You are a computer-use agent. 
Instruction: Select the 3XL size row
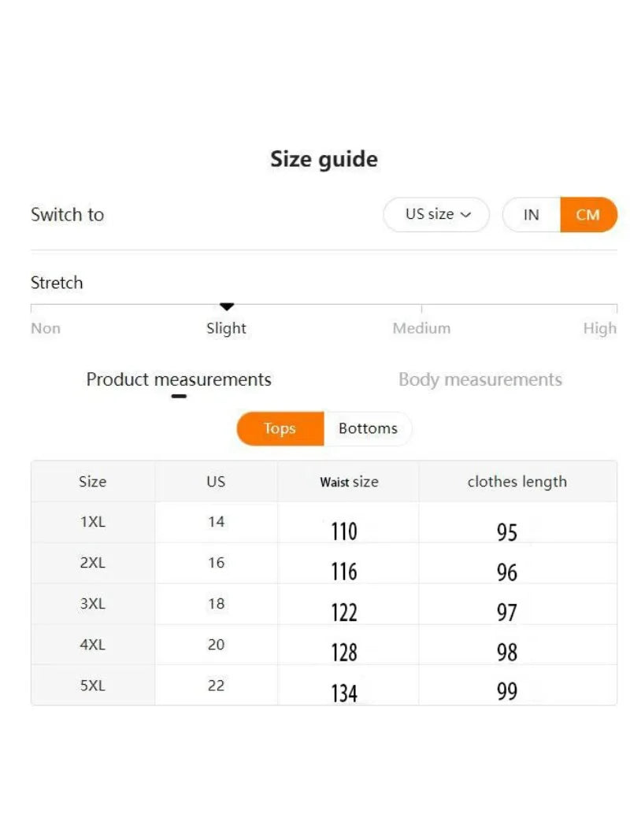pyautogui.click(x=92, y=604)
